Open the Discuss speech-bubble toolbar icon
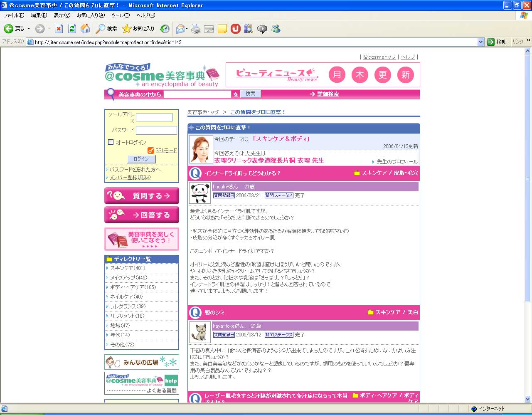Screen dimensions: 532x415 [262, 29]
